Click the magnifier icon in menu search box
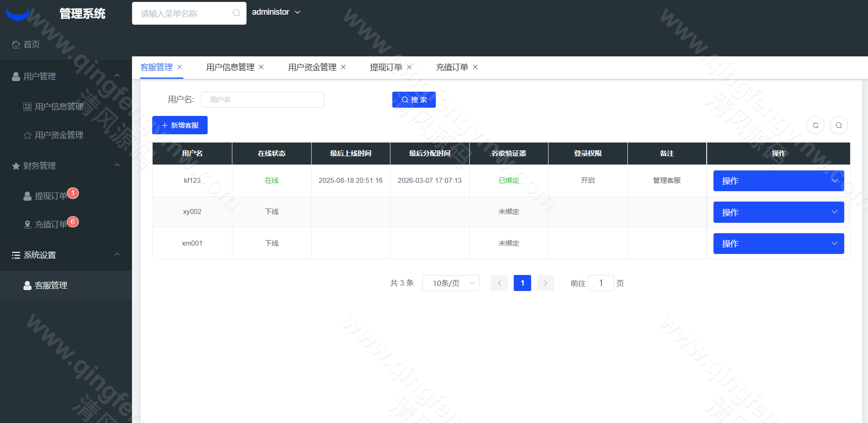The width and height of the screenshot is (868, 423). (236, 13)
